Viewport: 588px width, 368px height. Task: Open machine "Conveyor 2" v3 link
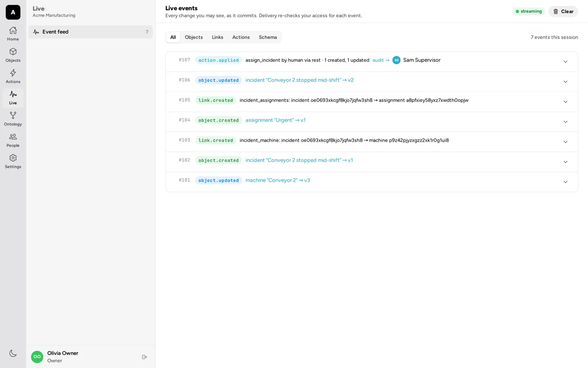278,180
